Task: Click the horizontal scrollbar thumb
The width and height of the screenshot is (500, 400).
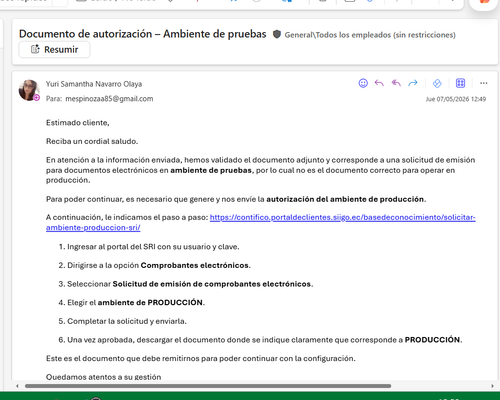Action: pyautogui.click(x=208, y=386)
